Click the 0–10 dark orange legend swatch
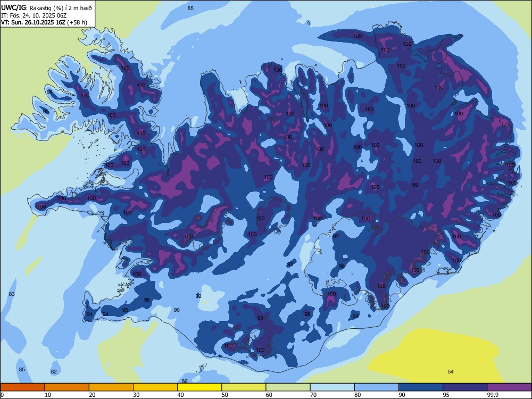 pyautogui.click(x=22, y=387)
